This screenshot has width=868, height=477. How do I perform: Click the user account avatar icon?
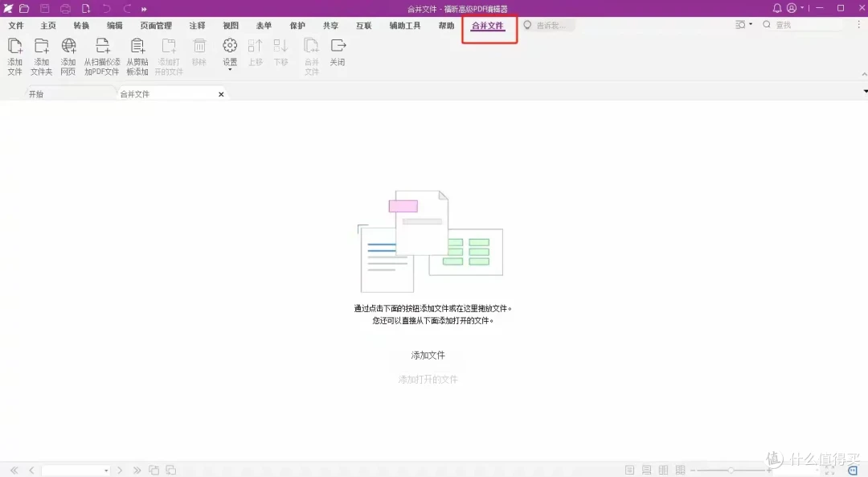pyautogui.click(x=792, y=8)
